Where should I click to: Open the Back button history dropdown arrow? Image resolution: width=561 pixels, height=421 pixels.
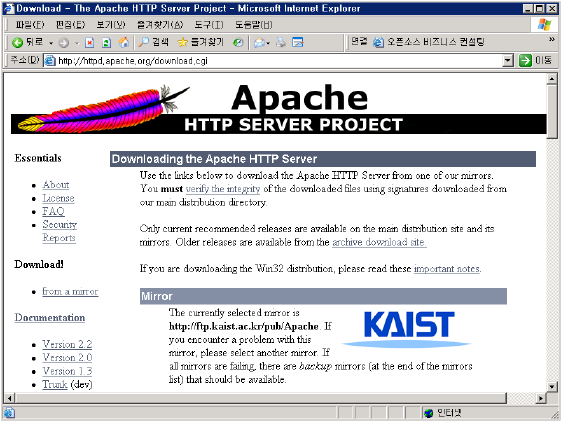[x=51, y=43]
